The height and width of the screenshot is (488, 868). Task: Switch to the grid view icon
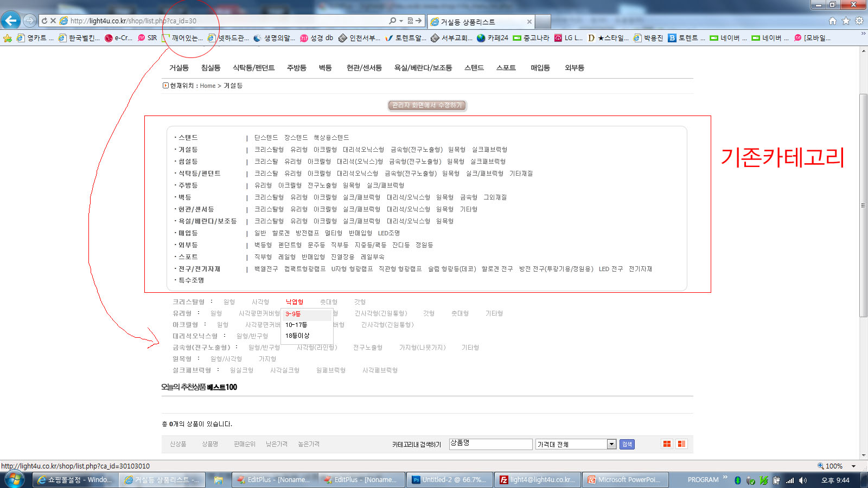point(667,444)
